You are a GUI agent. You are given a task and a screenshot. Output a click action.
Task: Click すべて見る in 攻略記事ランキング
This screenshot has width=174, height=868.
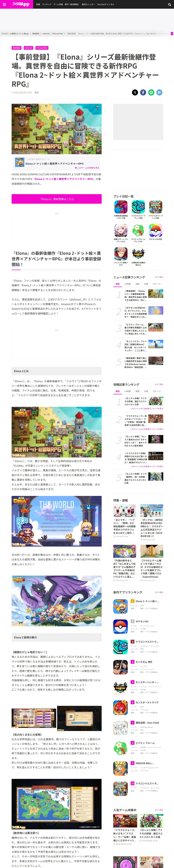[159, 385]
